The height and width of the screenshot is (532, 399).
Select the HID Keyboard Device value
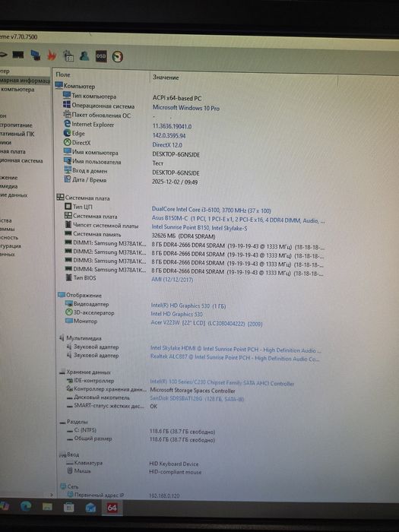click(x=174, y=464)
